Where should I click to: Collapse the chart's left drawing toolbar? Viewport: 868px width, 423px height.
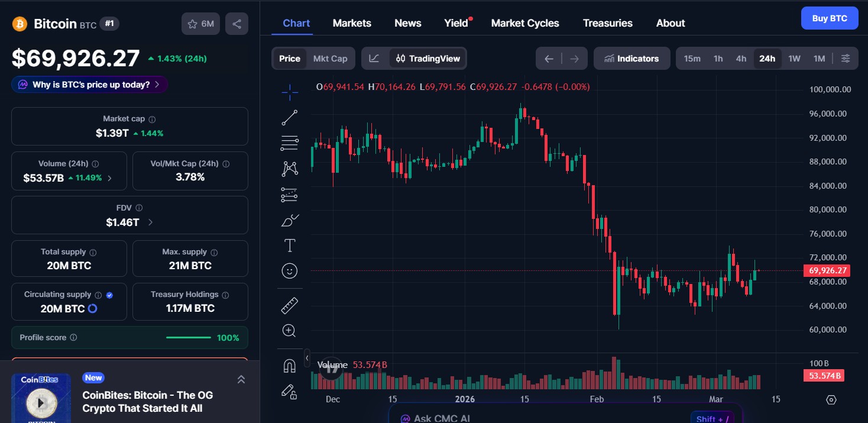(307, 357)
